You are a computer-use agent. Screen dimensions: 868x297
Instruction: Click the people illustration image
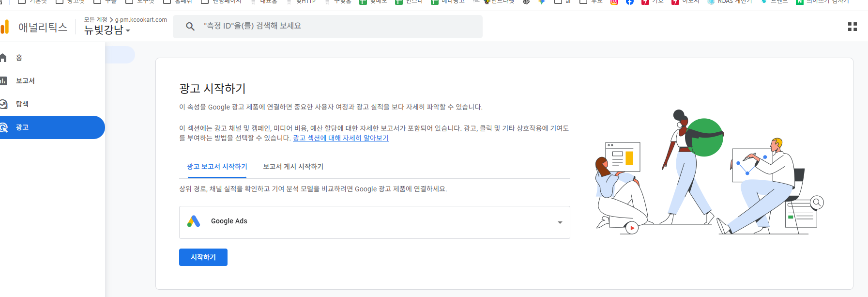709,172
